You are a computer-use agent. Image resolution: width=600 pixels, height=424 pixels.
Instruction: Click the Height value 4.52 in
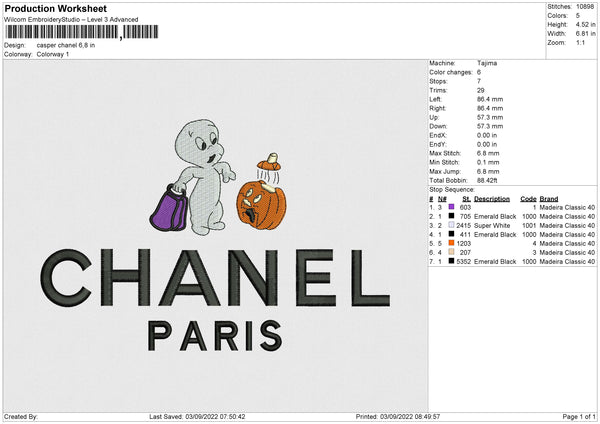(585, 24)
